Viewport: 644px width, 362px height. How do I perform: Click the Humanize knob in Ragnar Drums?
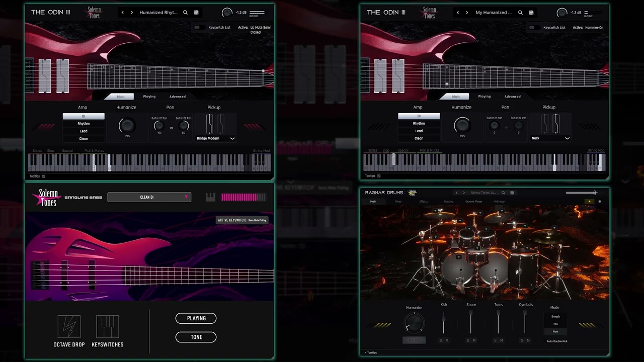[x=414, y=323]
